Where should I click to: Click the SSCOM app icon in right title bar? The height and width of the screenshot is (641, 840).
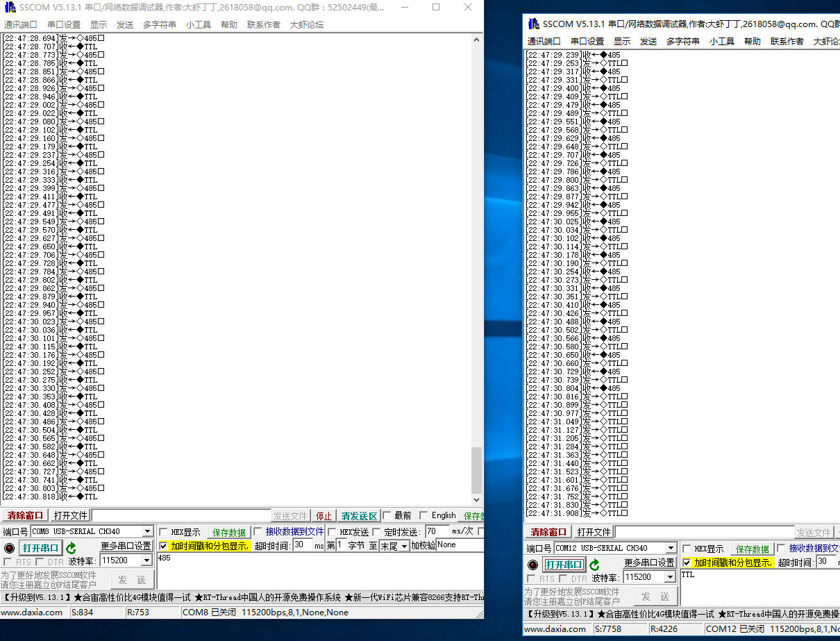coord(533,24)
